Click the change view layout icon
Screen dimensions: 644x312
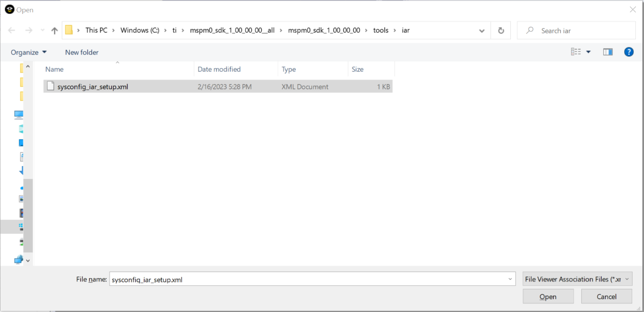576,52
